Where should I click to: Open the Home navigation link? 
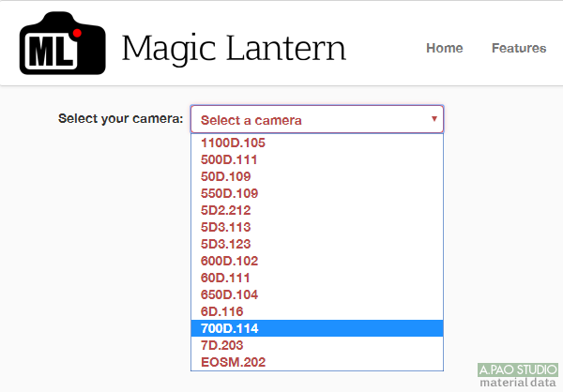coord(444,48)
